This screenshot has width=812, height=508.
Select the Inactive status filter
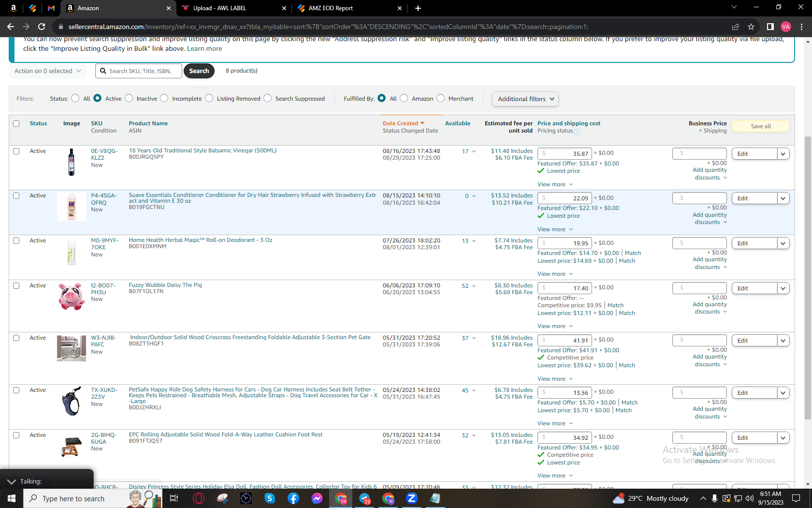coord(129,98)
